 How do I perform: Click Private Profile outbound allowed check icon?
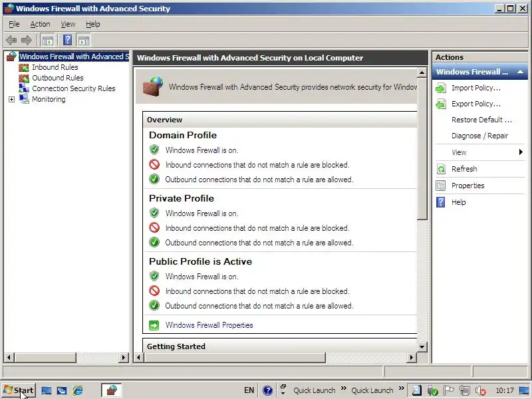[x=154, y=242]
